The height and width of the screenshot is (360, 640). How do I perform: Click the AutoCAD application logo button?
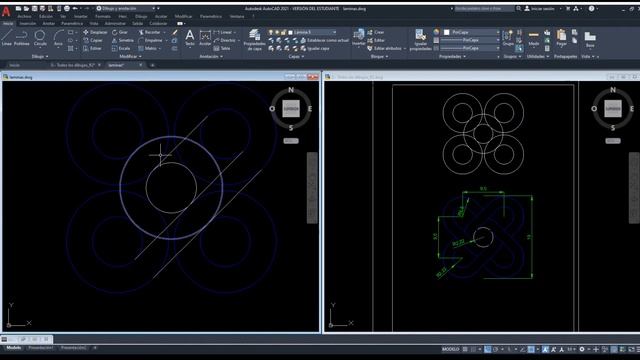6,11
